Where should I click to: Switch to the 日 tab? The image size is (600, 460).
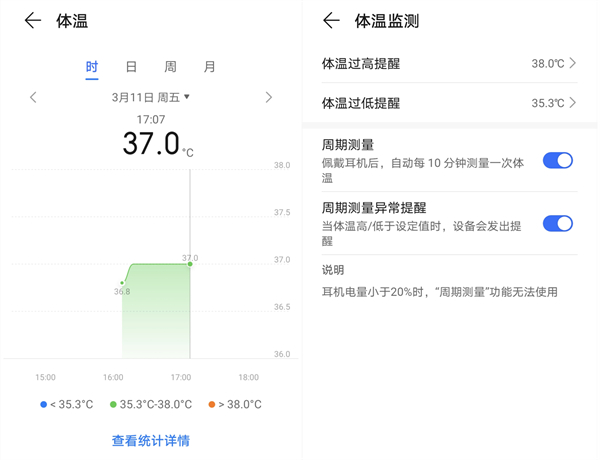click(x=131, y=67)
